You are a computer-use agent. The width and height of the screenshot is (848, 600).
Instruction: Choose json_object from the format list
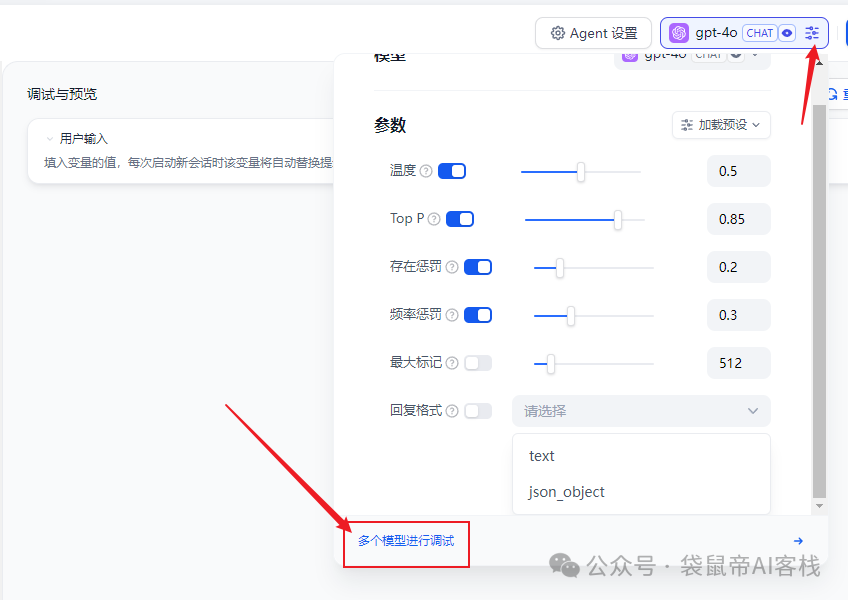click(x=567, y=492)
